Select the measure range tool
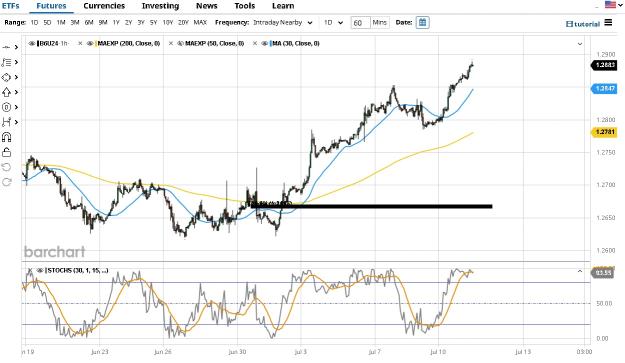The image size is (625, 363). click(6, 122)
